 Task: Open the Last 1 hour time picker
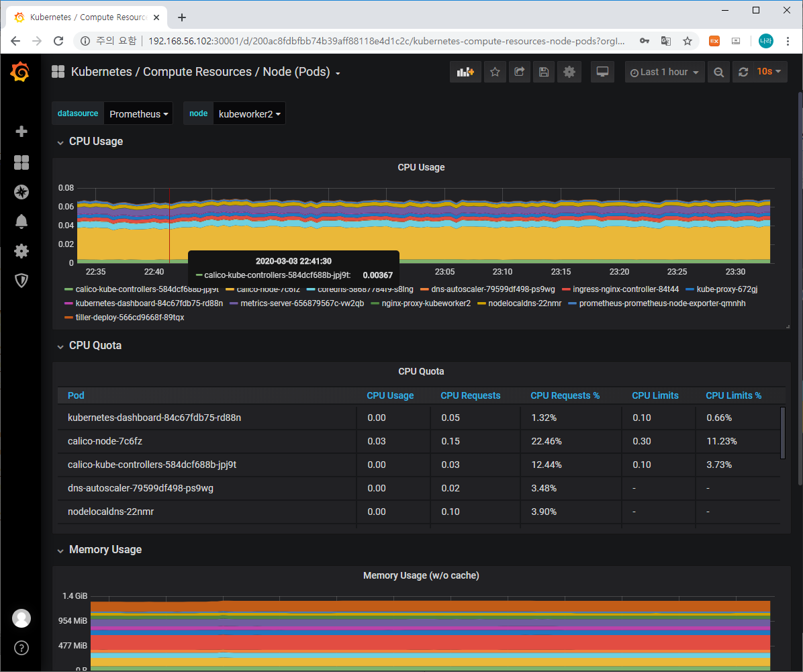[664, 73]
